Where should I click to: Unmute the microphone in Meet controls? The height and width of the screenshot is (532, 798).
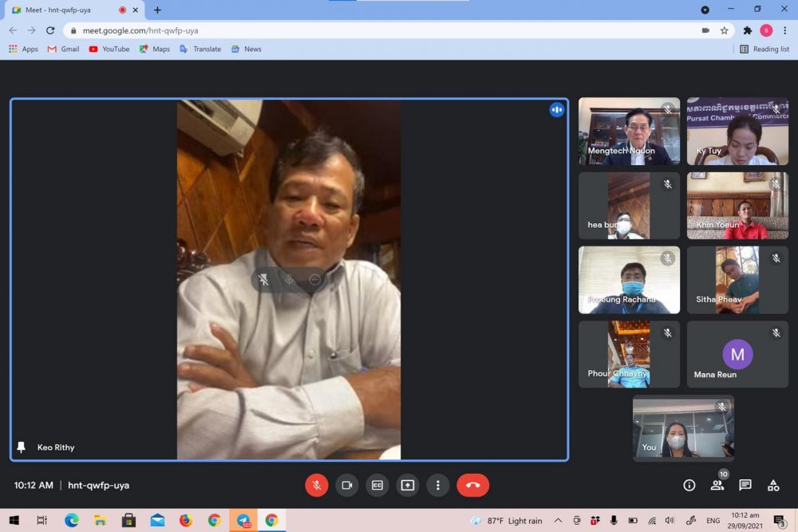point(317,485)
